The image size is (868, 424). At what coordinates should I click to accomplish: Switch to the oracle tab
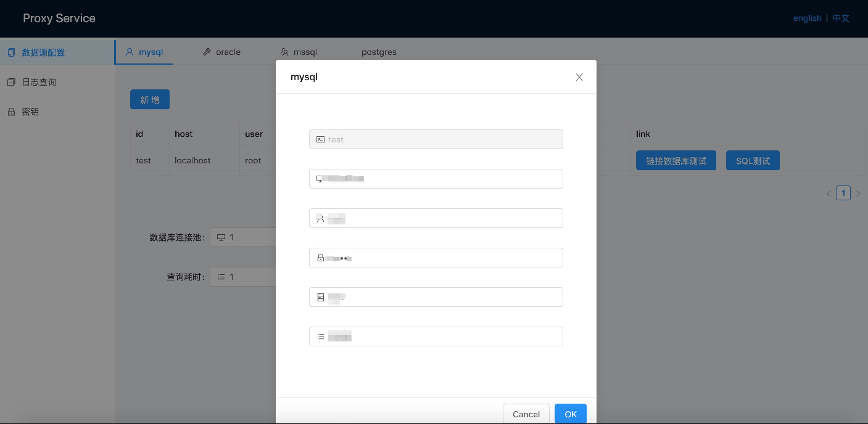(x=221, y=52)
